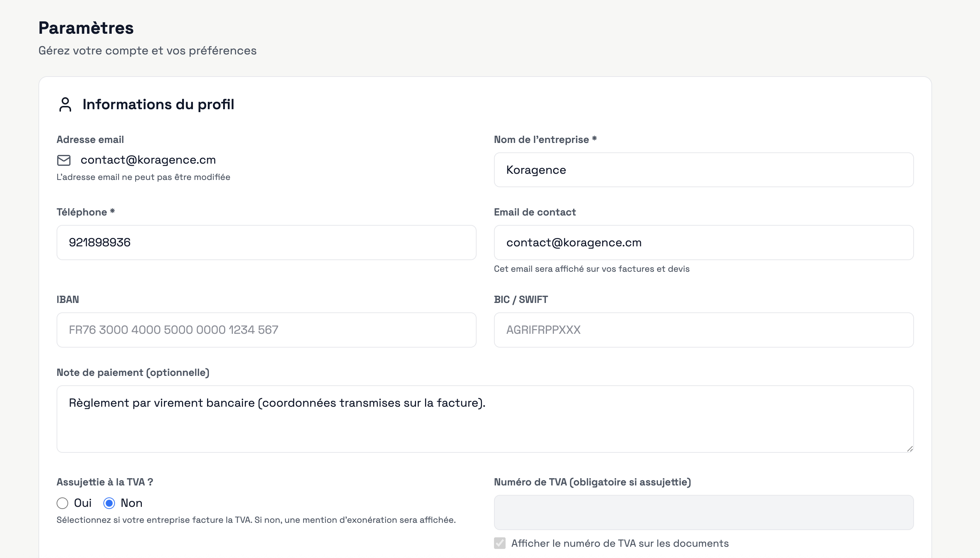Click the envelope icon next to the email address
Viewport: 980px width, 558px height.
(63, 160)
